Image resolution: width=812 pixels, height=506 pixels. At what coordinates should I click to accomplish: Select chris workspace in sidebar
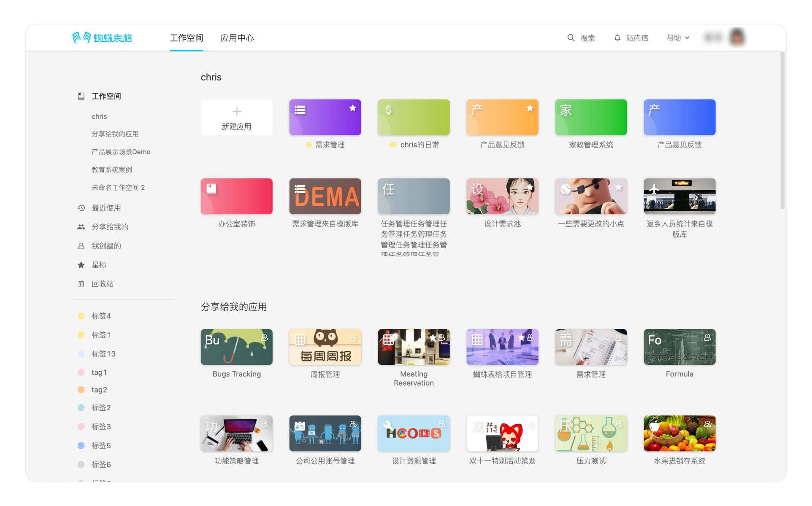[99, 116]
